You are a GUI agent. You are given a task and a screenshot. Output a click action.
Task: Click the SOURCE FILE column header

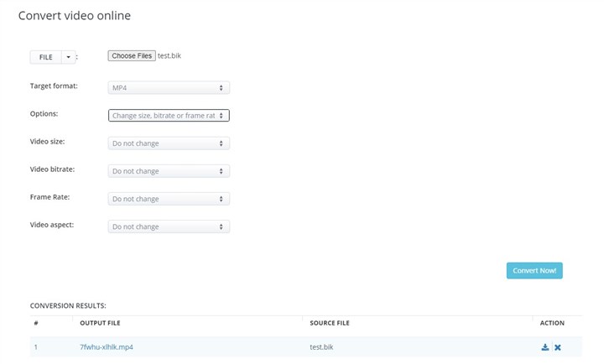330,323
